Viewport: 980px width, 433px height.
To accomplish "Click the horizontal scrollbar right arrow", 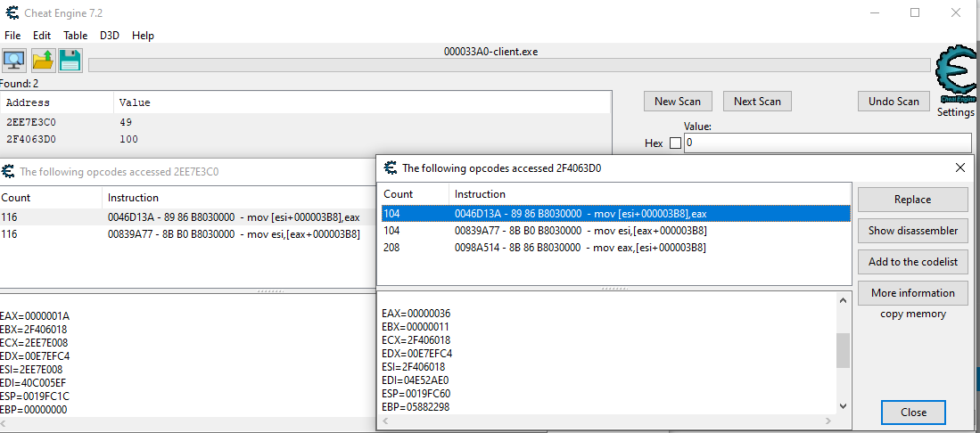I will pyautogui.click(x=828, y=421).
